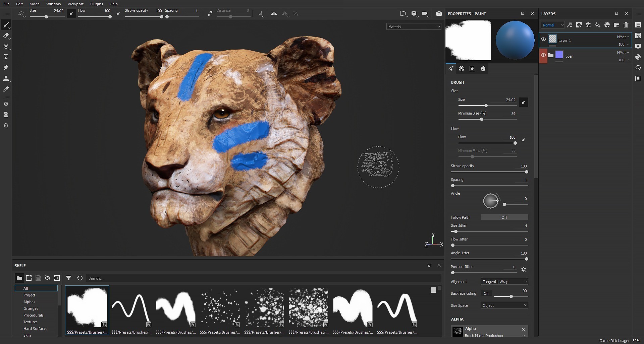
Task: Delete the selected layer with trash icon
Action: click(626, 25)
